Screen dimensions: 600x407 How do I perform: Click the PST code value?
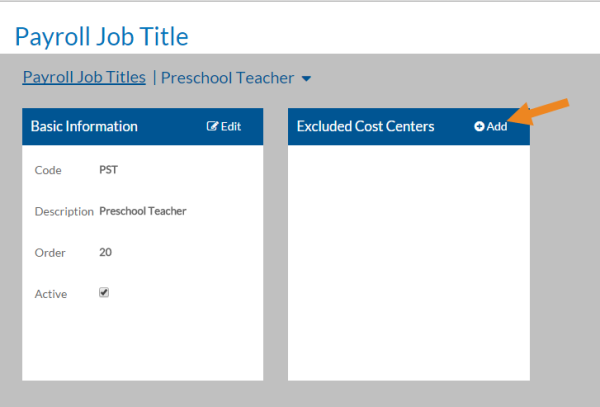pos(109,170)
